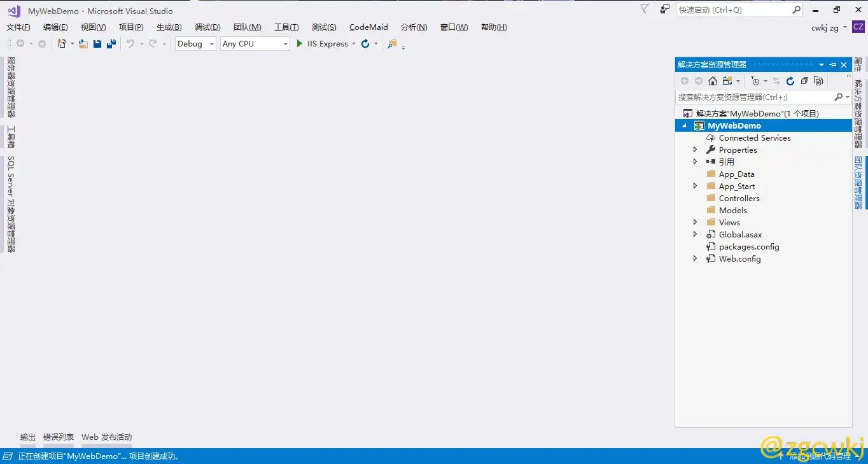Viewport: 868px width, 464px height.
Task: Click the browser Refresh icon in main toolbar
Action: tap(365, 44)
